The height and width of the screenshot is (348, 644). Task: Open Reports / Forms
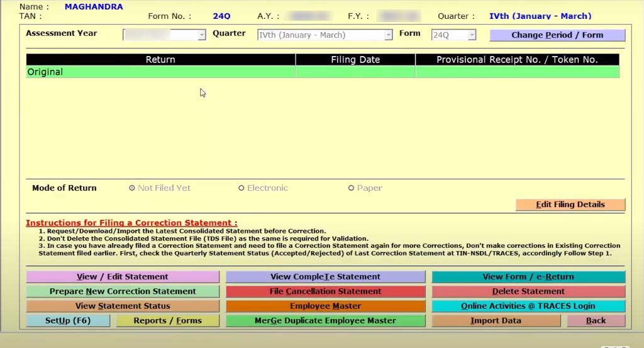(x=167, y=320)
